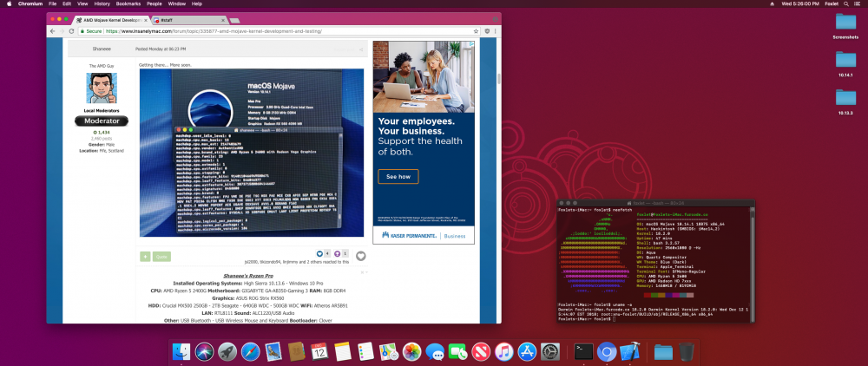Open Finder from the dock

coord(181,351)
